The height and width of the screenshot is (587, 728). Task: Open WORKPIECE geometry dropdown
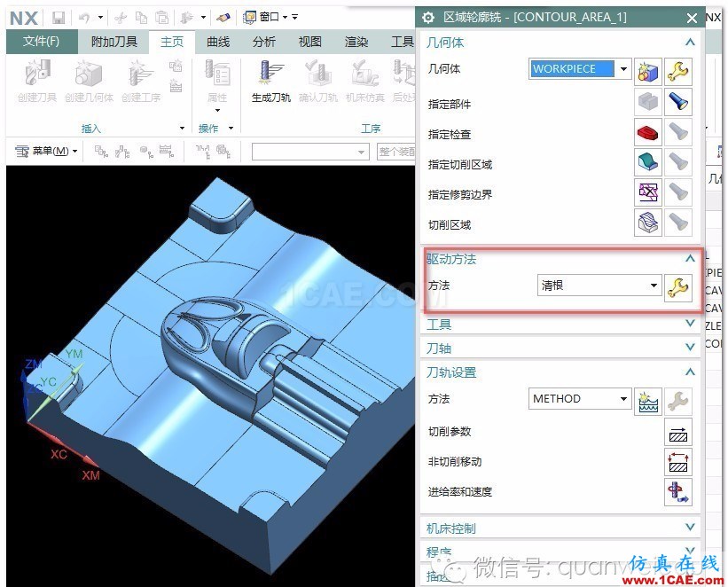[623, 69]
